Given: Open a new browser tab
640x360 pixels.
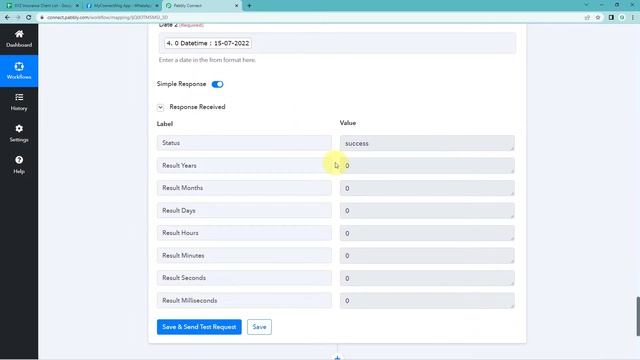Looking at the screenshot, I should click(x=249, y=6).
